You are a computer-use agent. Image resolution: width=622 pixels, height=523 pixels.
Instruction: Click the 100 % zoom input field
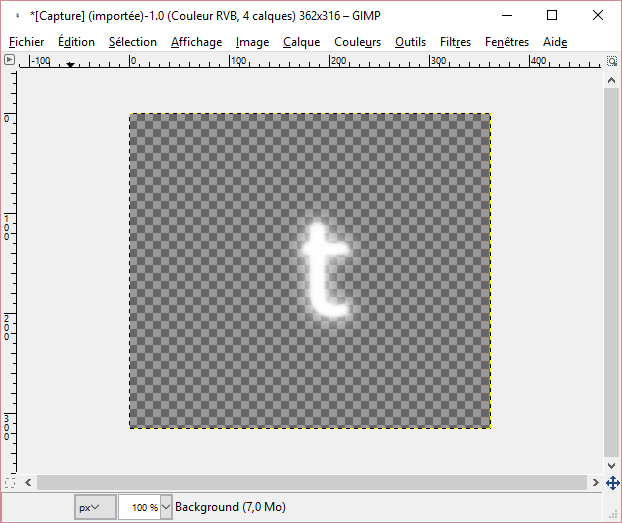(140, 507)
